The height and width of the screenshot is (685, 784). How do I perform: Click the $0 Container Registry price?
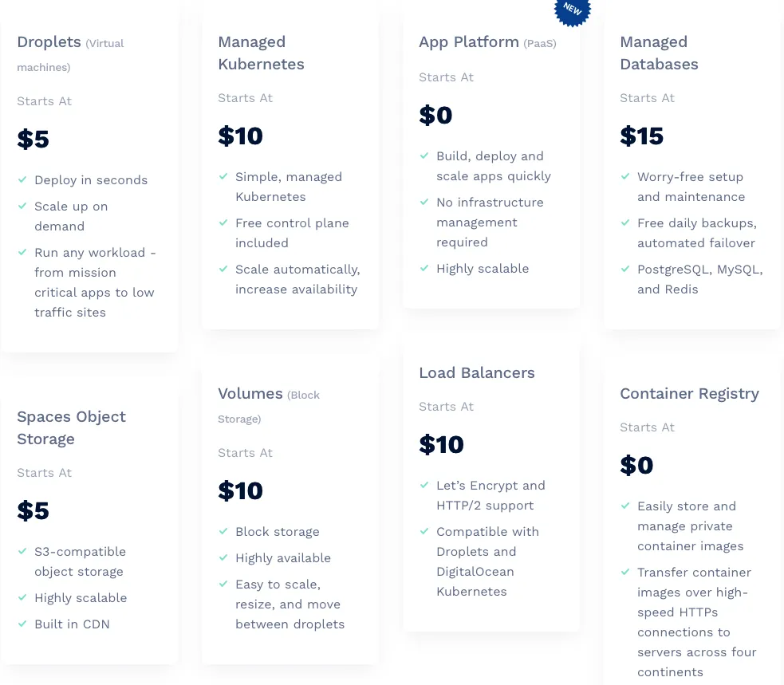636,465
